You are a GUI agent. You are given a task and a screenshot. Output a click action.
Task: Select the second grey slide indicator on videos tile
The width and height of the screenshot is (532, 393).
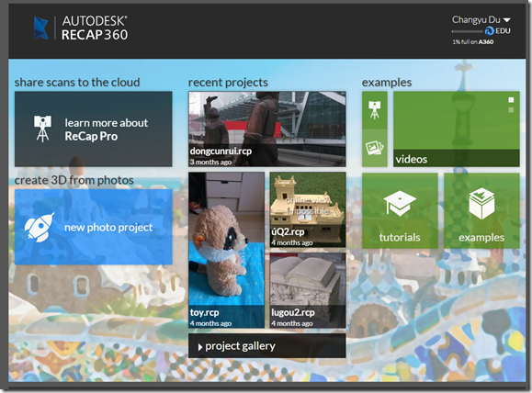511,110
